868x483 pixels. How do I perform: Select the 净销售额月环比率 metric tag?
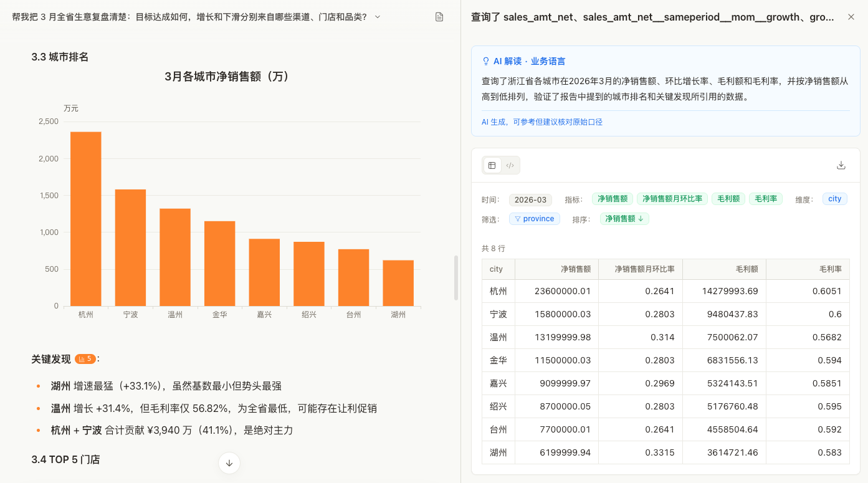(672, 199)
